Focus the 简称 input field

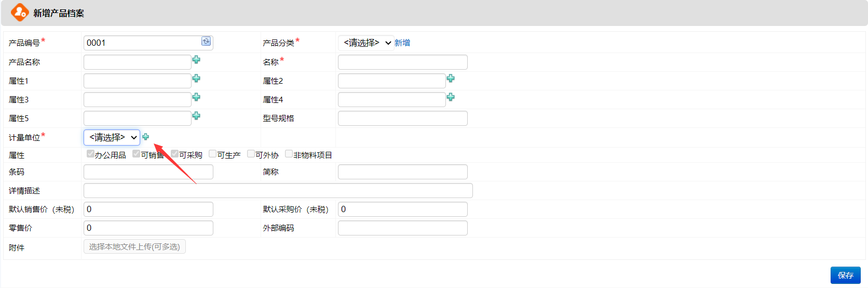click(403, 172)
